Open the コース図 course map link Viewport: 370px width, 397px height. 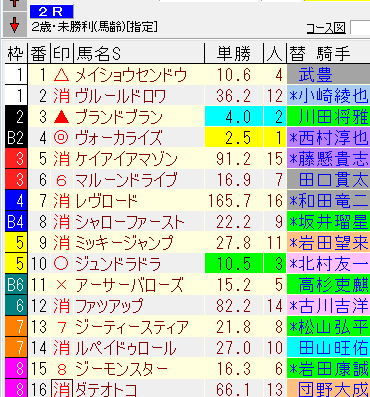click(326, 28)
